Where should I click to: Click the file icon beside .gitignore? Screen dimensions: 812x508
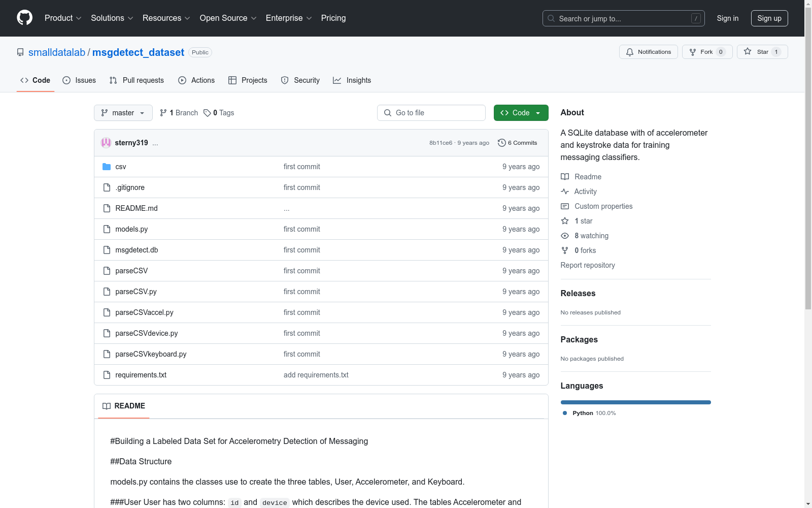pyautogui.click(x=107, y=187)
